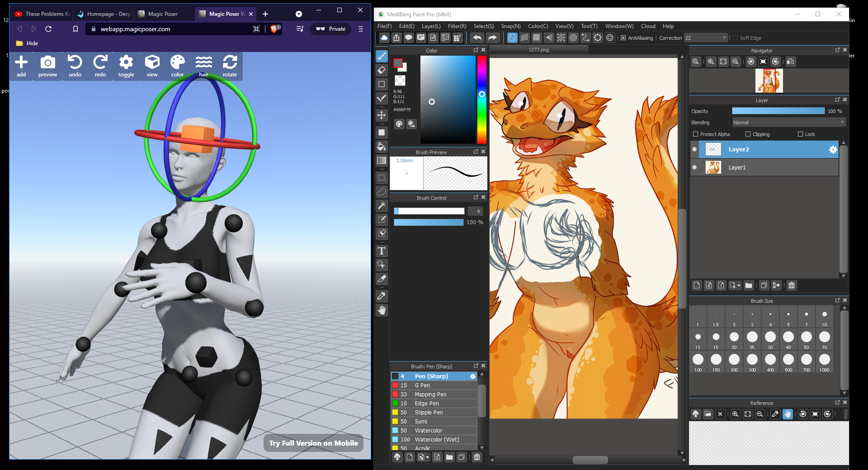Image resolution: width=868 pixels, height=470 pixels.
Task: Reload the Magic Poser page
Action: coord(48,29)
